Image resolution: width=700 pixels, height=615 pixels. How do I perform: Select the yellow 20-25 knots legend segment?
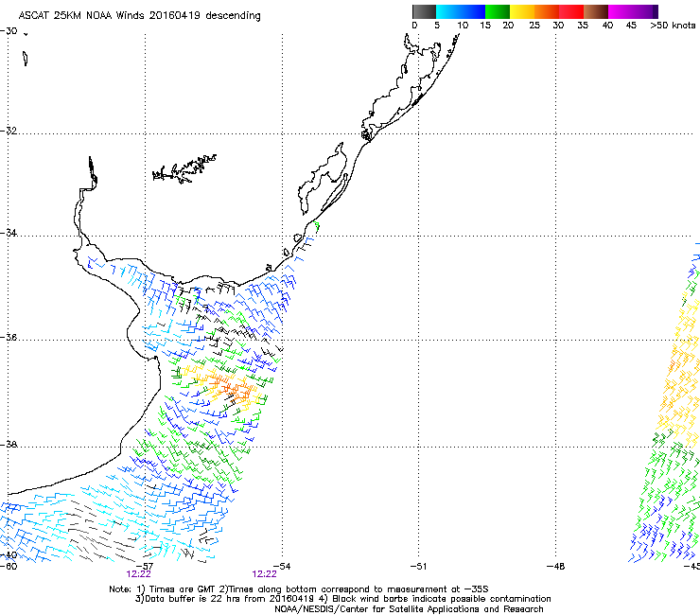point(522,11)
